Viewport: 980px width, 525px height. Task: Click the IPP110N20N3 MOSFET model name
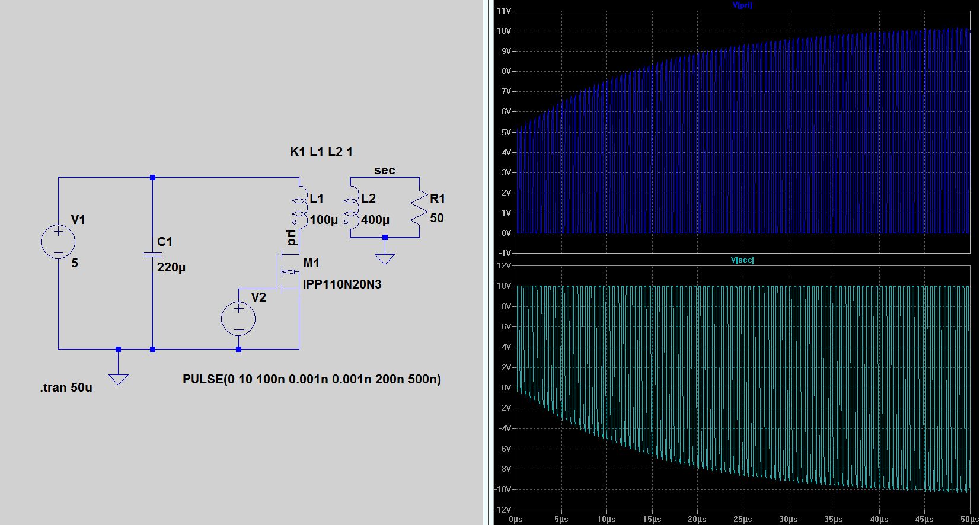tap(342, 284)
